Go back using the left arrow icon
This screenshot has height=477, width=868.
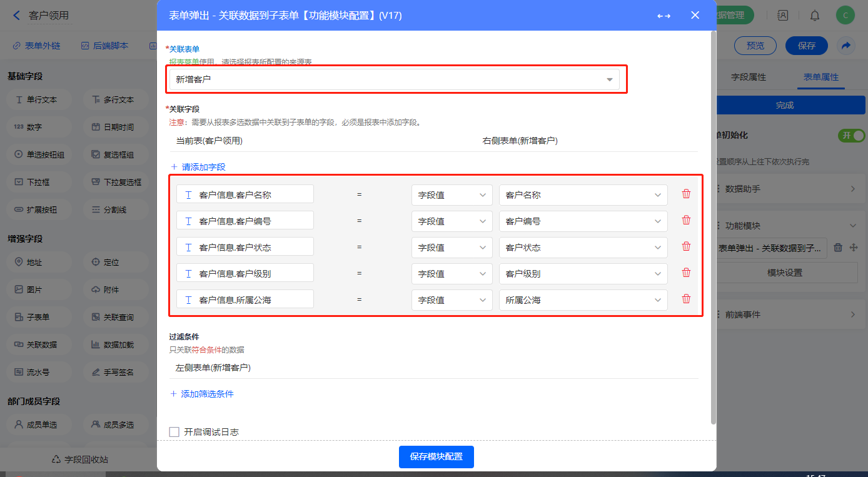[16, 16]
